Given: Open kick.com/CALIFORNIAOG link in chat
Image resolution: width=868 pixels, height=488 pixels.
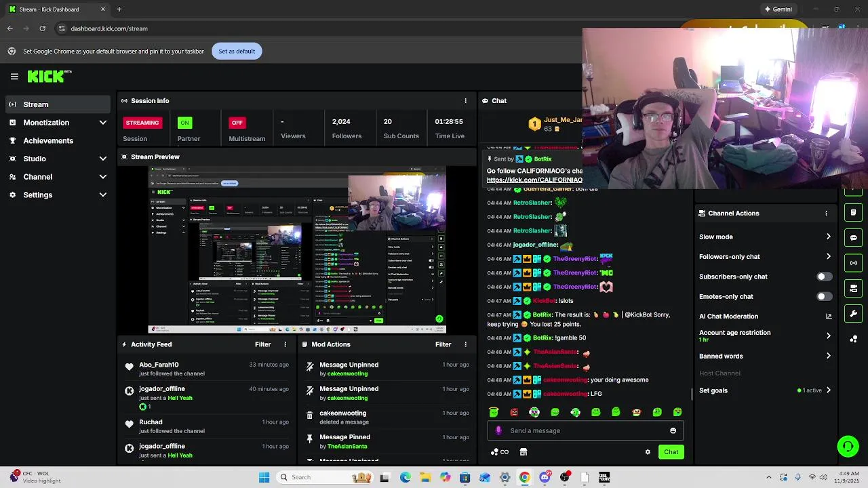Looking at the screenshot, I should (534, 180).
